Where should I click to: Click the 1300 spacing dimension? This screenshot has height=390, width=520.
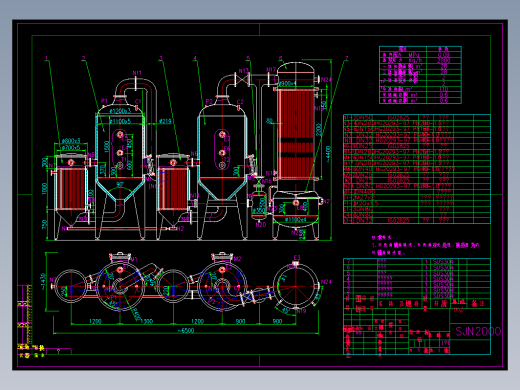[146, 321]
